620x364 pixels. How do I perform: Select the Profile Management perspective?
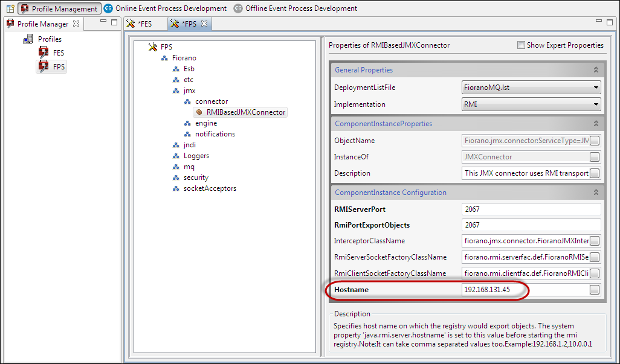point(59,8)
